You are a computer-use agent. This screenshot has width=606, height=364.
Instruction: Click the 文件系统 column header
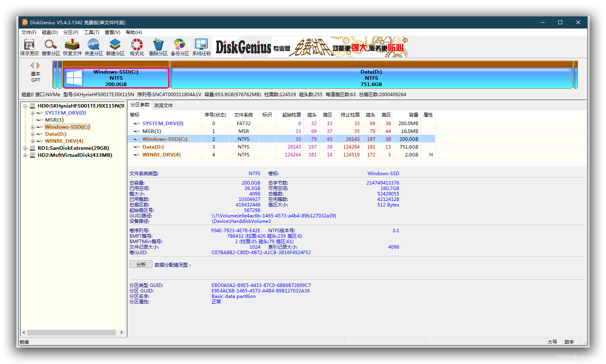tap(244, 115)
